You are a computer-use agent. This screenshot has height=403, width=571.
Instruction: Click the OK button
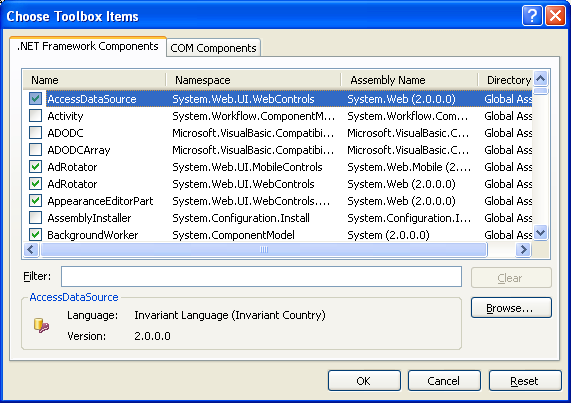point(364,381)
